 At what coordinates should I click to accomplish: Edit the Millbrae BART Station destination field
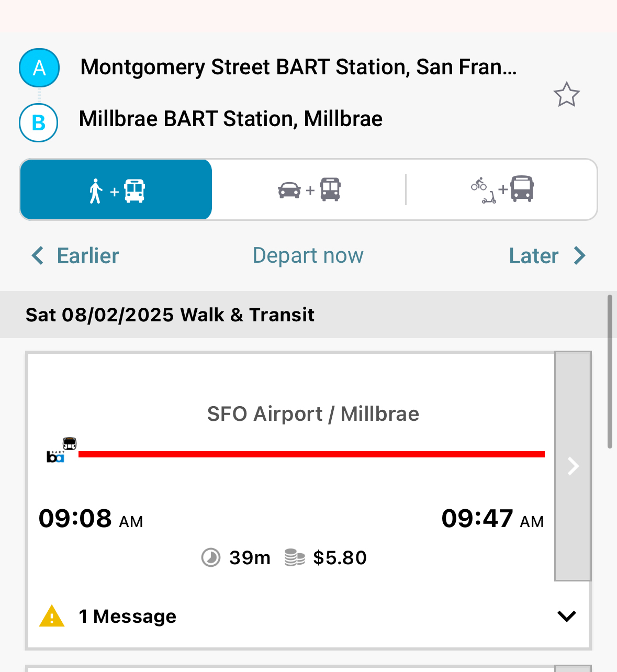pos(230,119)
